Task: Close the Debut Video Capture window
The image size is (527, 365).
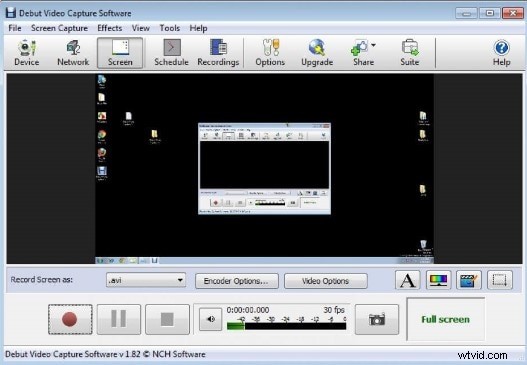Action: (513, 13)
